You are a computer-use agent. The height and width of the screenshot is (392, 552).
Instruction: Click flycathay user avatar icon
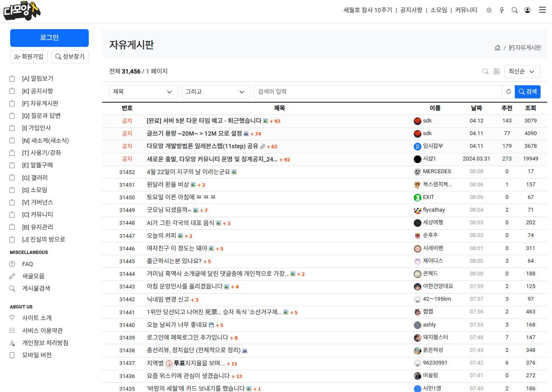pos(418,210)
